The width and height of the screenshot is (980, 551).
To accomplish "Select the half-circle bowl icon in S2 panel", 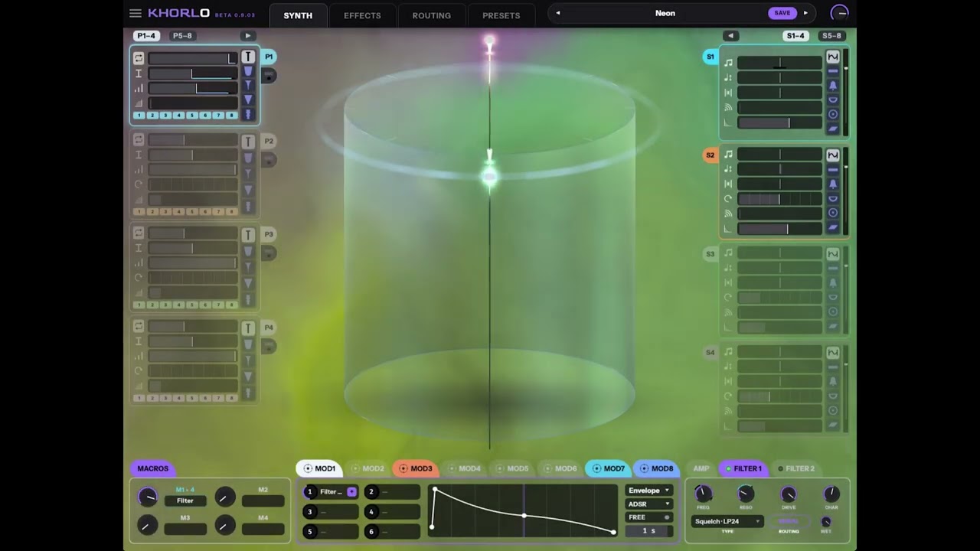I will [x=833, y=198].
